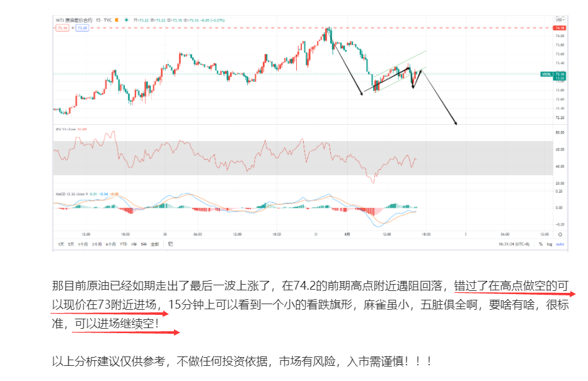Open the WTI symbol title legend

coord(84,20)
